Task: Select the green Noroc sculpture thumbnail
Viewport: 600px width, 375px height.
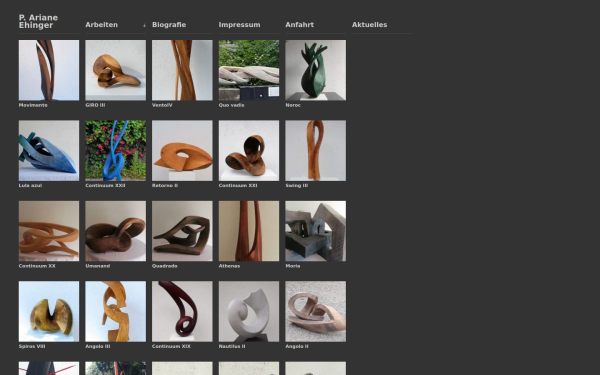Action: coord(315,70)
